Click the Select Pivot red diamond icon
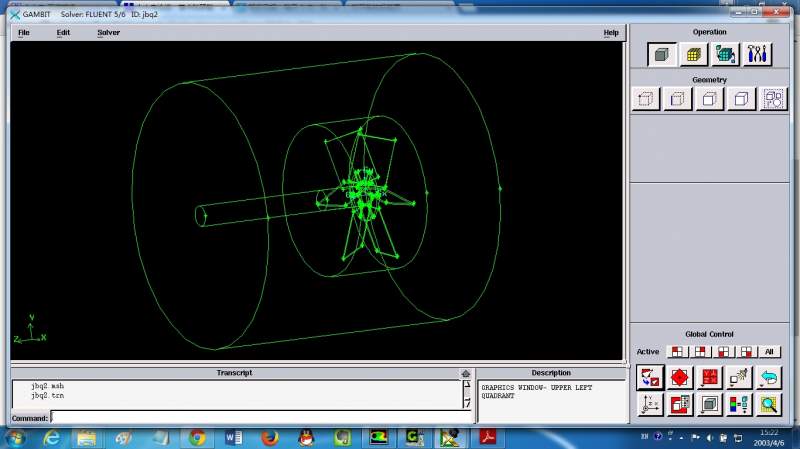This screenshot has height=449, width=800. click(x=680, y=378)
